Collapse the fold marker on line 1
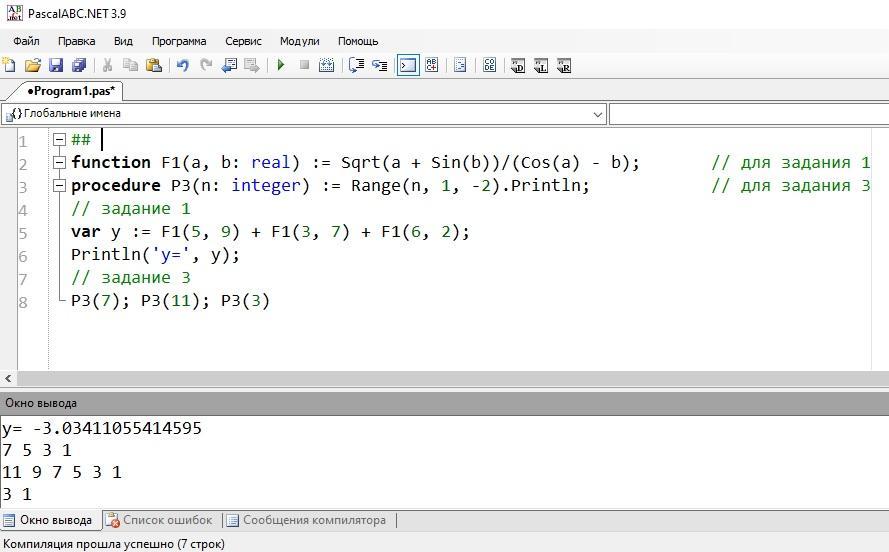 (59, 139)
